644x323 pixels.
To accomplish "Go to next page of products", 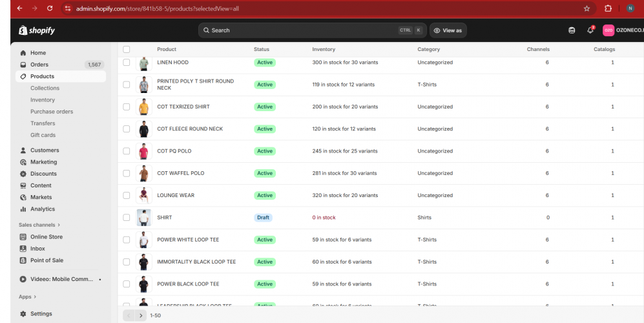I will 141,316.
